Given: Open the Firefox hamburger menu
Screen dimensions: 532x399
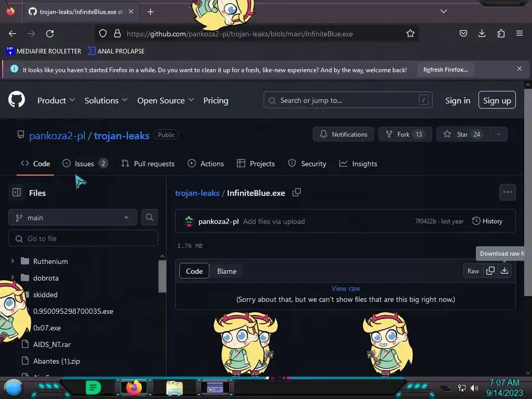Looking at the screenshot, I should 520,33.
